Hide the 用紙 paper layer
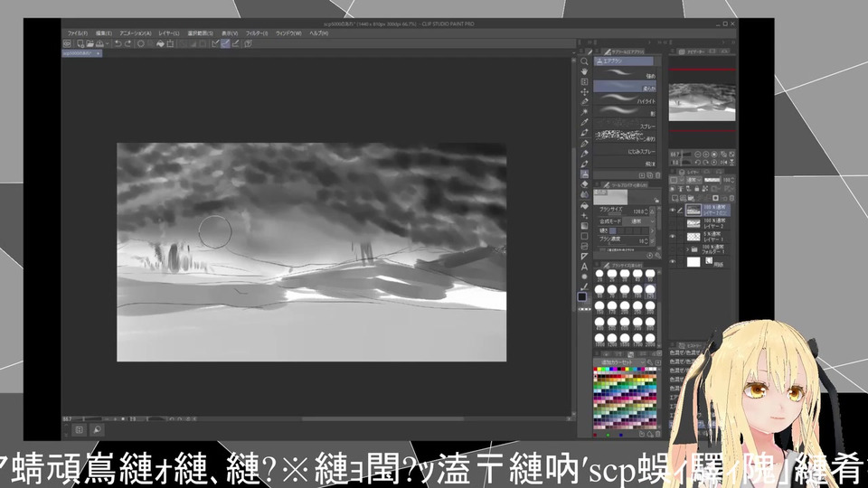Image resolution: width=868 pixels, height=488 pixels. tap(672, 262)
